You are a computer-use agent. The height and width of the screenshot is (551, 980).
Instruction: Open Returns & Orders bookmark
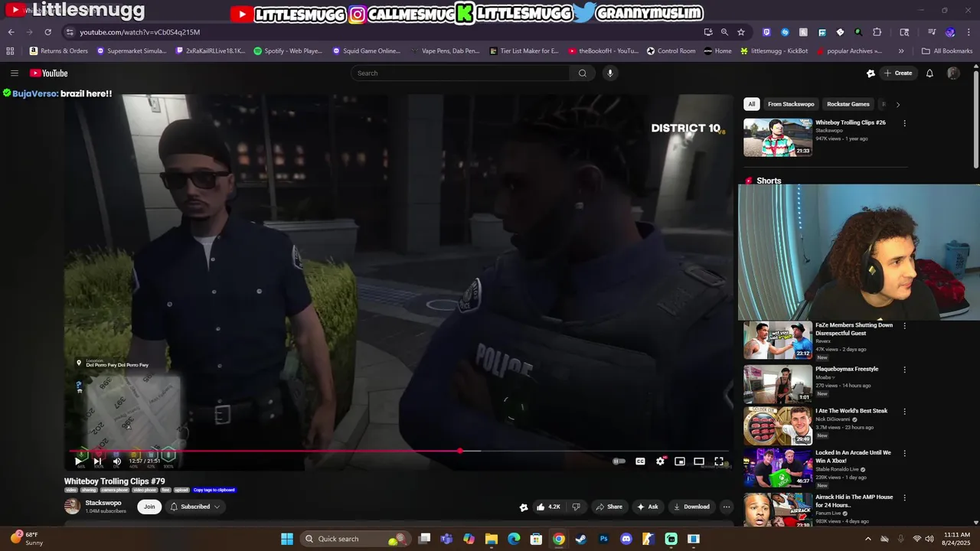59,51
